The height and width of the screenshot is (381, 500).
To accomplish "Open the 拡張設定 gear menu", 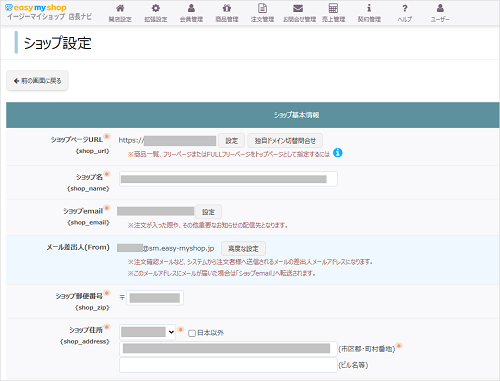I will (156, 13).
